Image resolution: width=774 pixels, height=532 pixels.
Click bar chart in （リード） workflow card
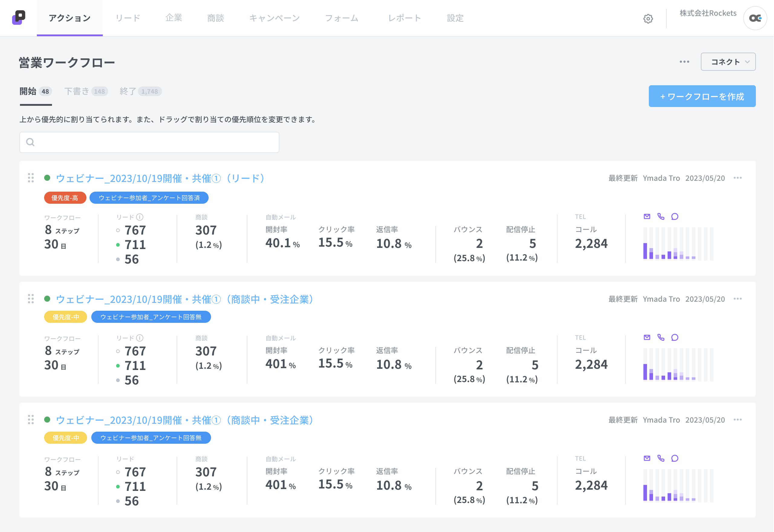coord(679,244)
